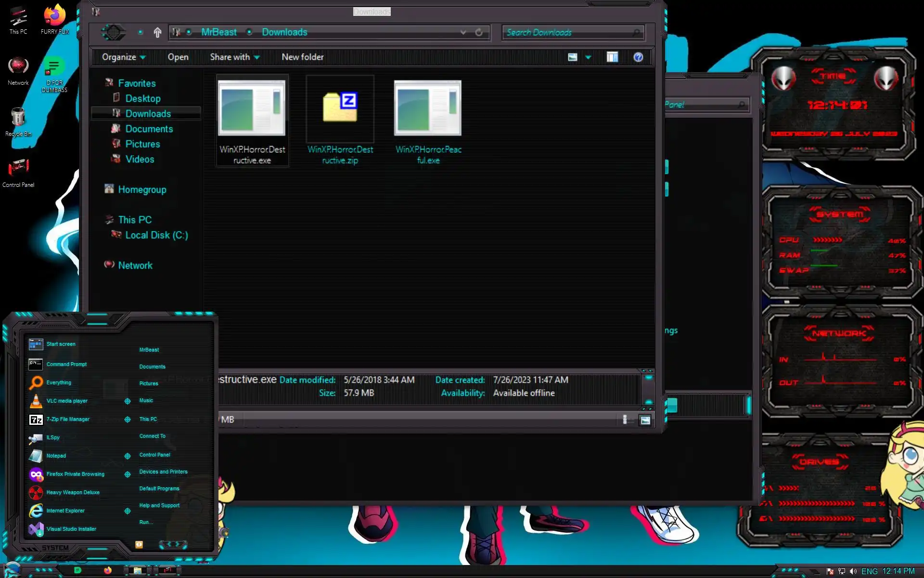Toggle the preview pane icon
924x578 pixels.
click(612, 57)
